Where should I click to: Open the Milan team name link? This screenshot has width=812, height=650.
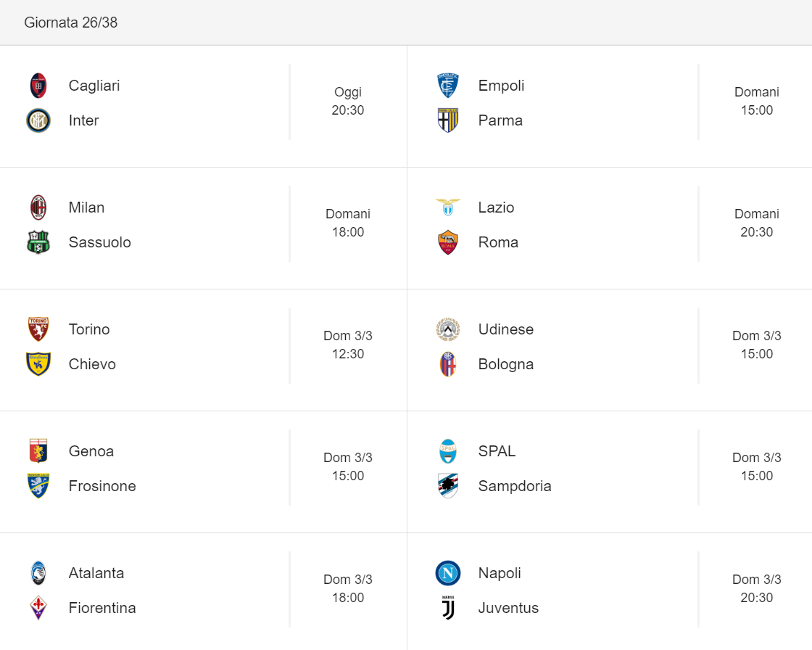(86, 207)
